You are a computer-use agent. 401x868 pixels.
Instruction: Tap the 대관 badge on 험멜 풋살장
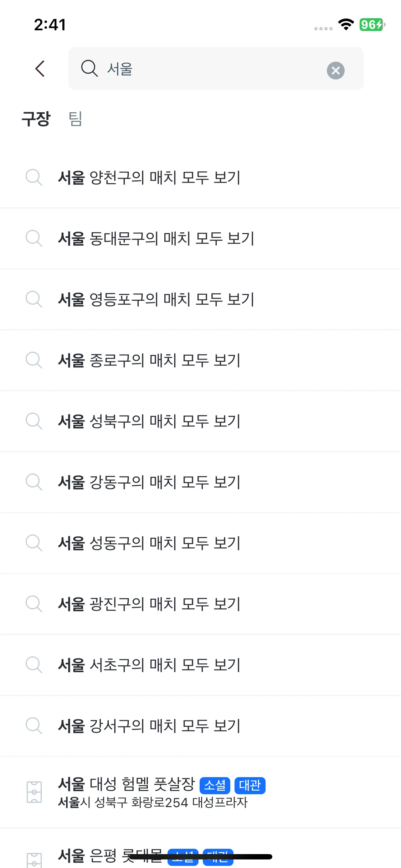click(250, 785)
